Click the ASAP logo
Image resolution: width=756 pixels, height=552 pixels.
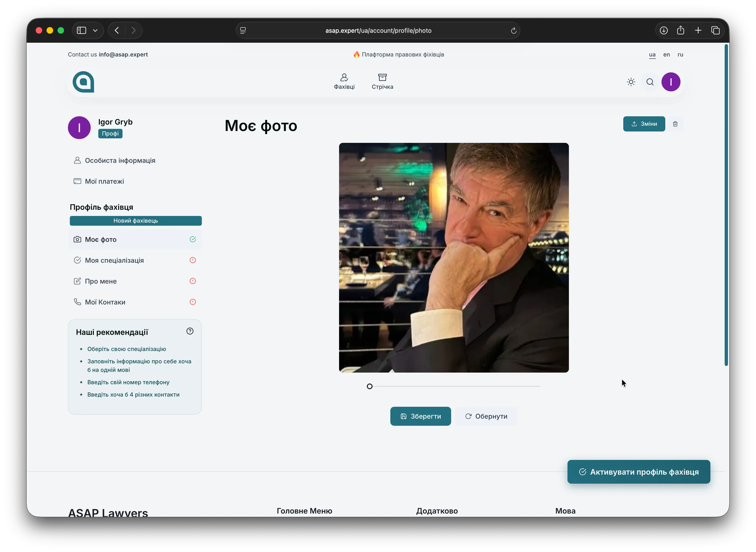click(x=83, y=82)
